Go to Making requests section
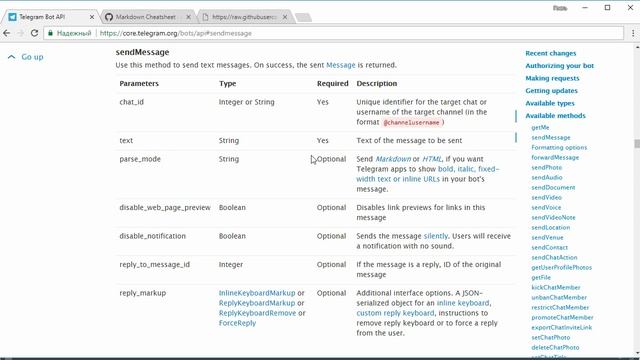Screen dimensions: 640x360 552,78
